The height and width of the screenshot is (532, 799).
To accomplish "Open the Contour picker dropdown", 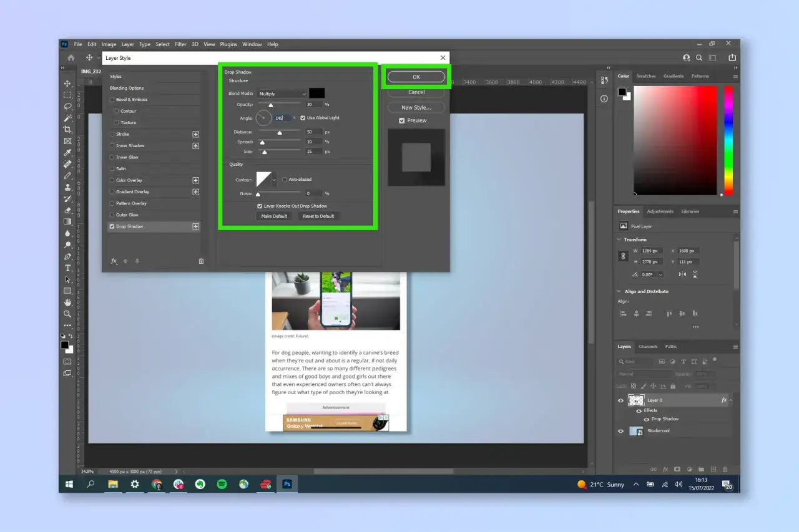I will [x=274, y=180].
